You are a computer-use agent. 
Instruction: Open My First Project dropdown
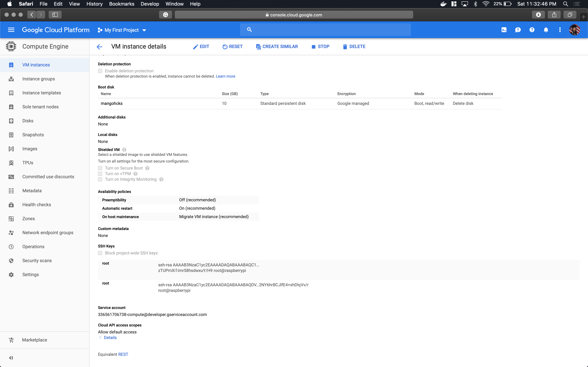(x=122, y=30)
